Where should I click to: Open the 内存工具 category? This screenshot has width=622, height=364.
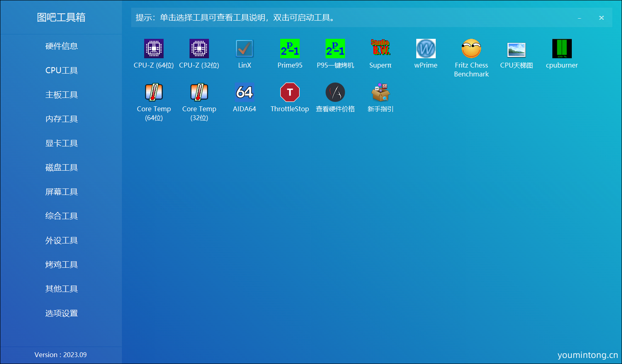[x=61, y=119]
